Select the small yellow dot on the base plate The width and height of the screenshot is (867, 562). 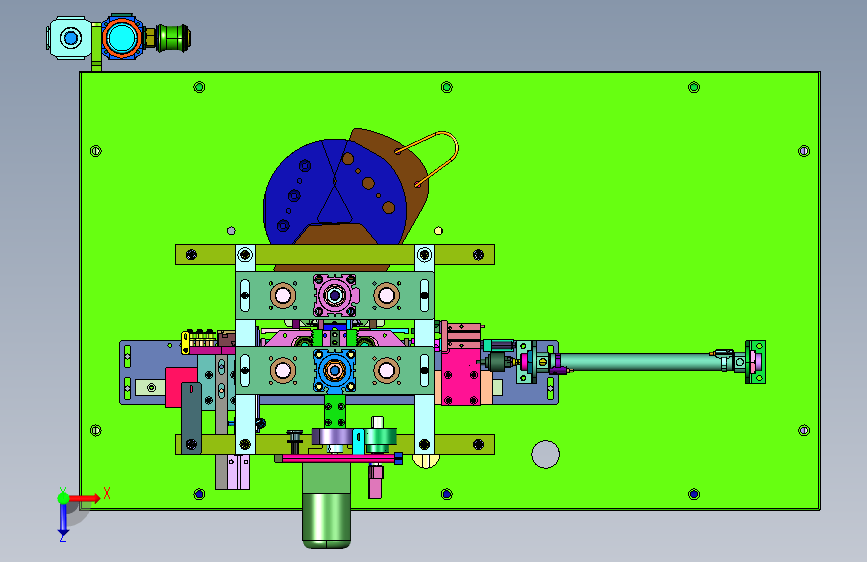pyautogui.click(x=438, y=231)
